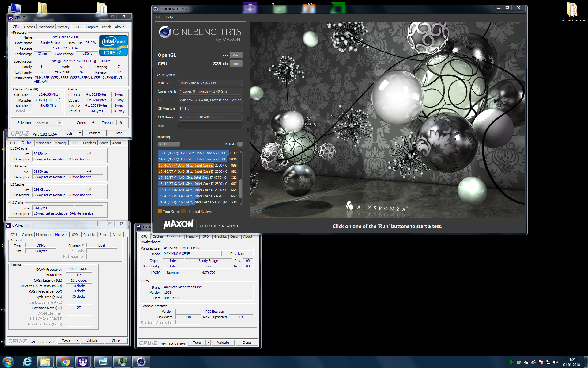Click the network icon in system tray
The height and width of the screenshot is (368, 588).
[x=548, y=362]
